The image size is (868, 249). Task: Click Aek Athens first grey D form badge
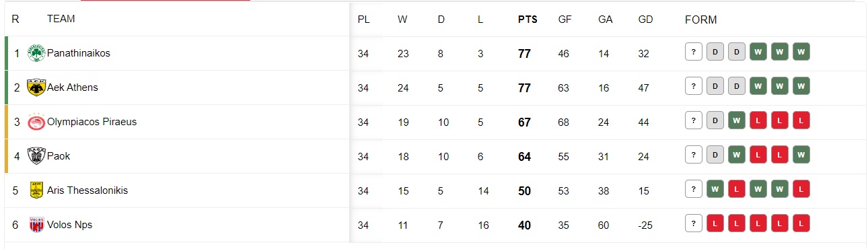coord(715,86)
